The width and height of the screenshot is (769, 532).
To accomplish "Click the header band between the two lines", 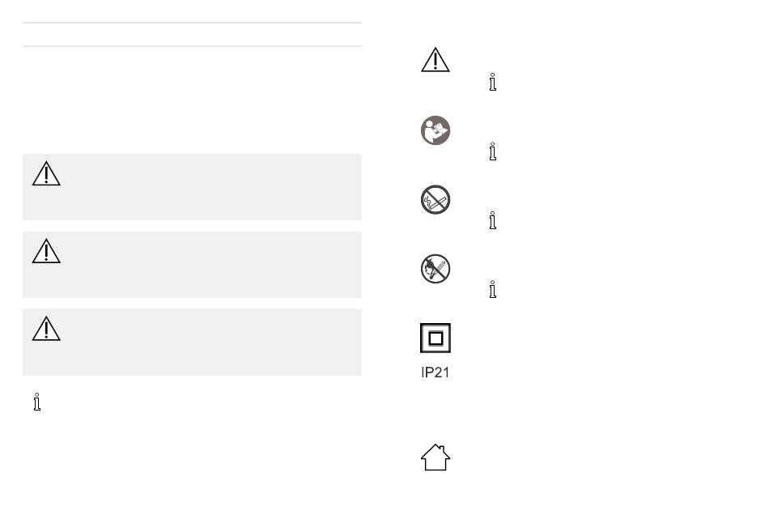I will point(192,34).
